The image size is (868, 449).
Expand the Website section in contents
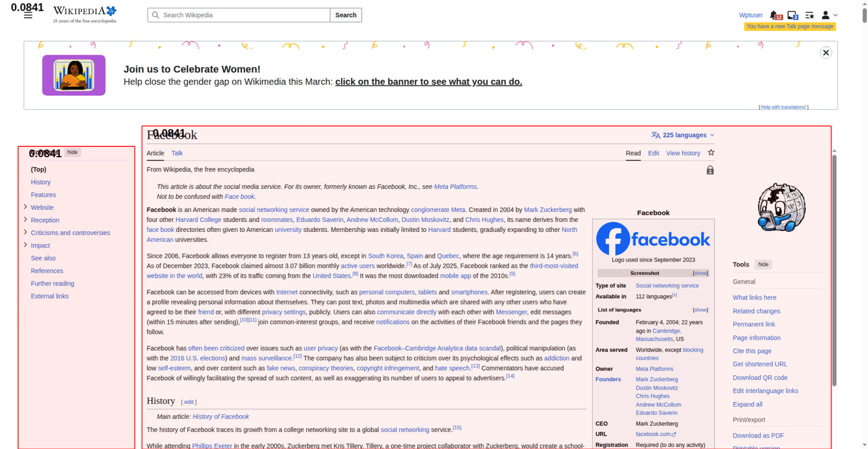pyautogui.click(x=26, y=207)
